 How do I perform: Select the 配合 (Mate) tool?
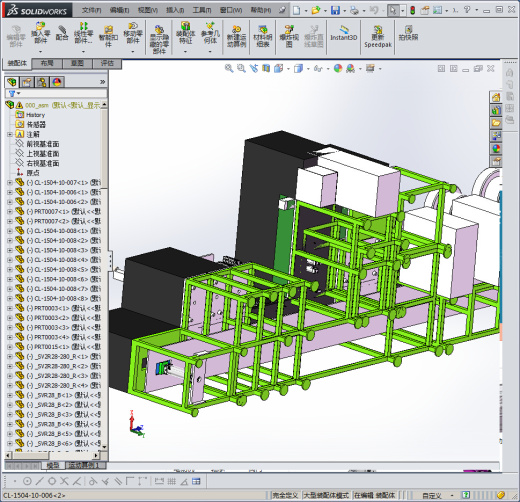[62, 33]
